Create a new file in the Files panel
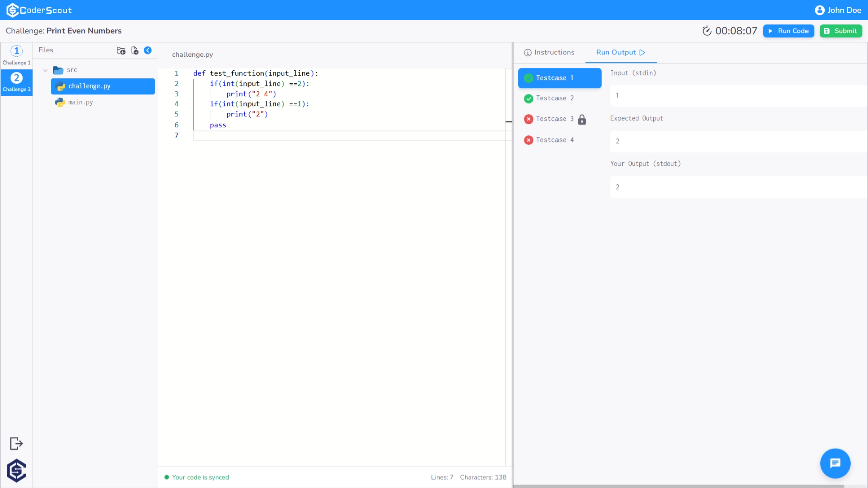Screen dimensions: 868x488 pyautogui.click(x=134, y=50)
